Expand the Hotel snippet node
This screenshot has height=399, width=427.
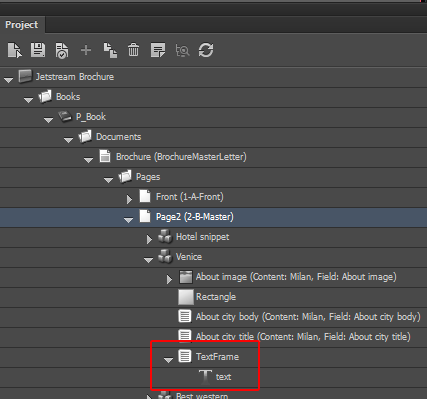point(149,239)
